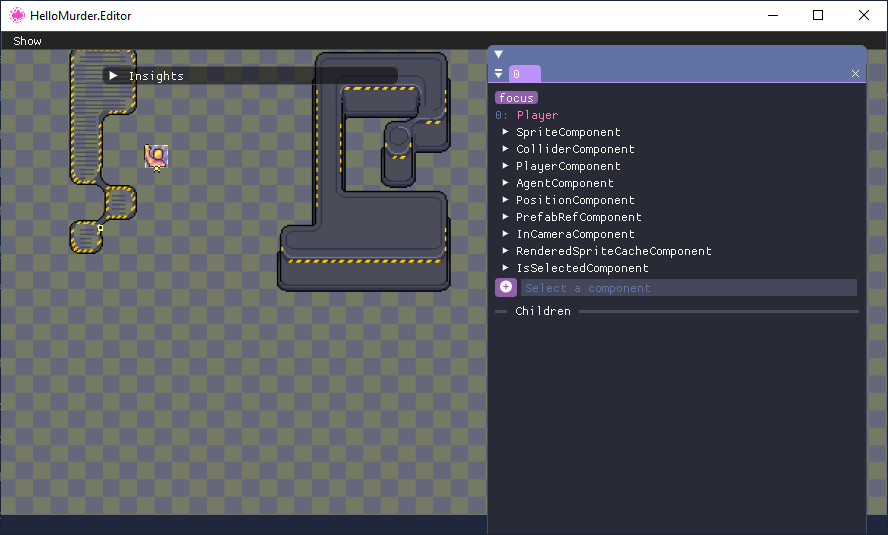Click the Player entity name

537,115
